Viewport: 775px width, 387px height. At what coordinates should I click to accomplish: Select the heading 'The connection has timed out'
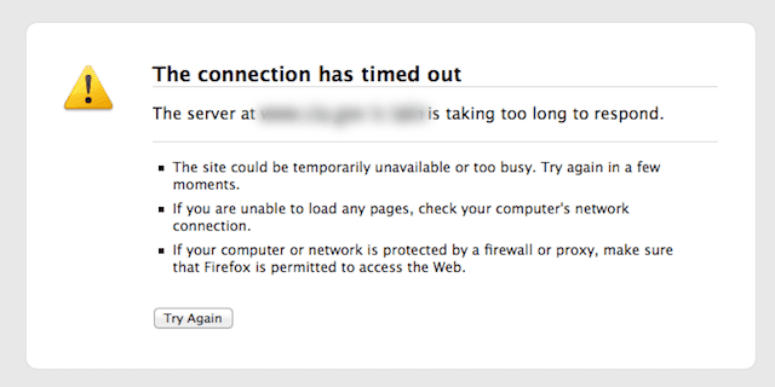(307, 74)
